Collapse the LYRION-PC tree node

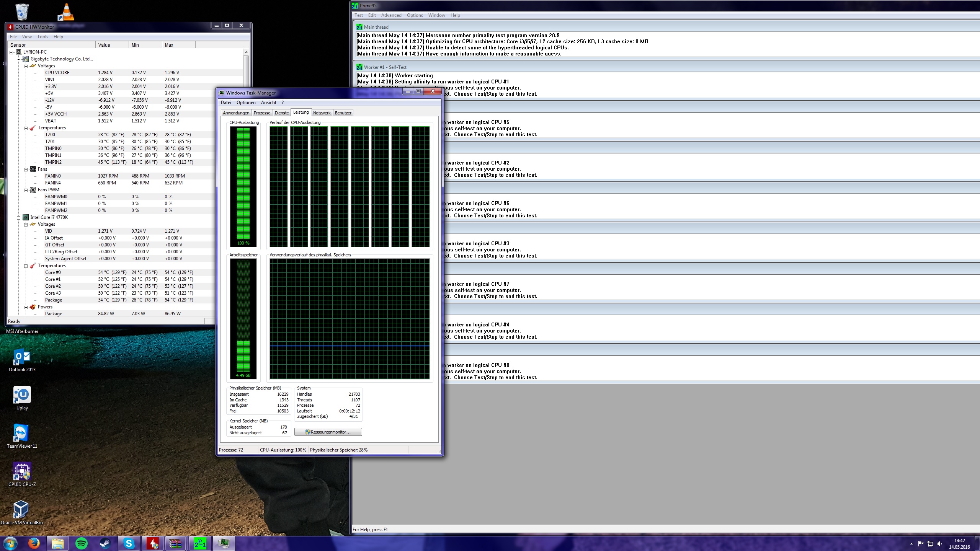11,52
